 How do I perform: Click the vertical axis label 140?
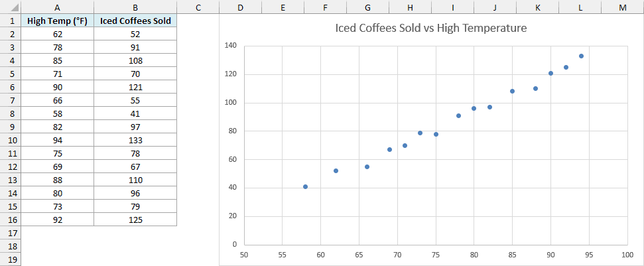tap(232, 46)
